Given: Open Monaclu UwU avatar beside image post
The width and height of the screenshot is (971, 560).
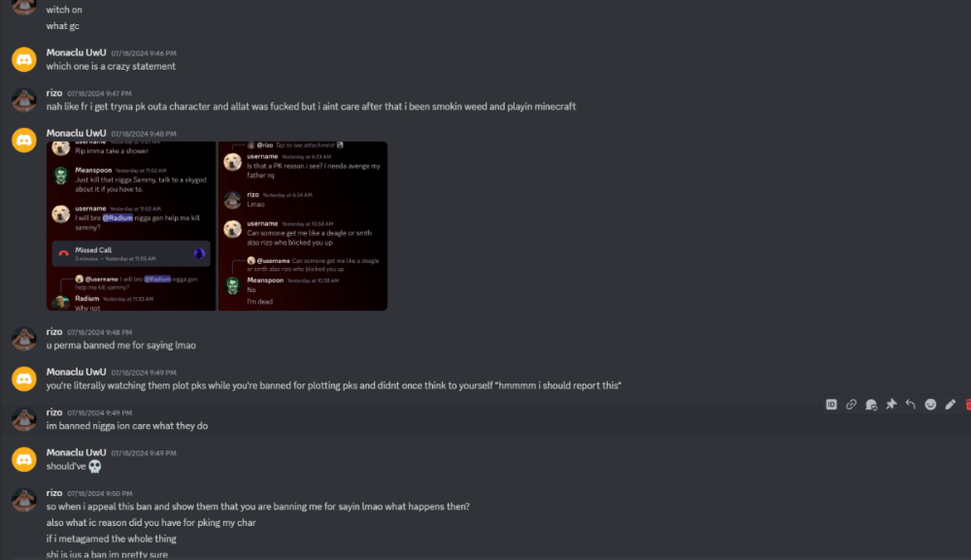Looking at the screenshot, I should tap(24, 140).
